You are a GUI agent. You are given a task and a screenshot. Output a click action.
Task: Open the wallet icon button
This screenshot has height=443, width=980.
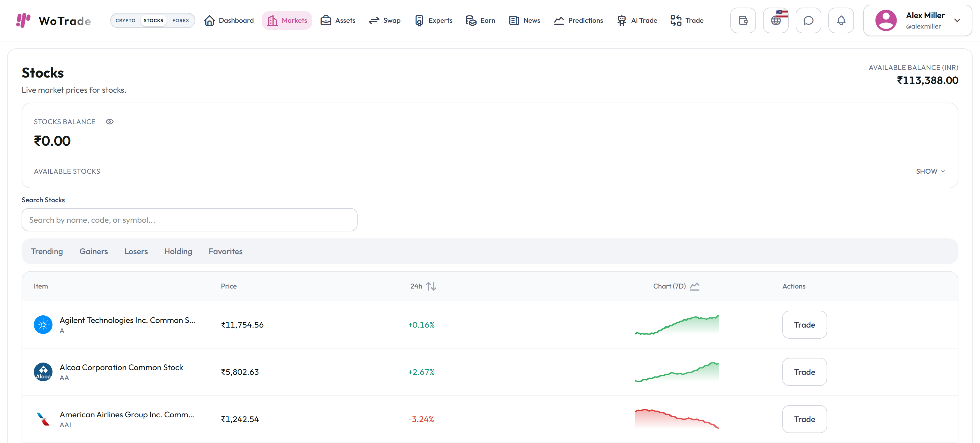[743, 20]
